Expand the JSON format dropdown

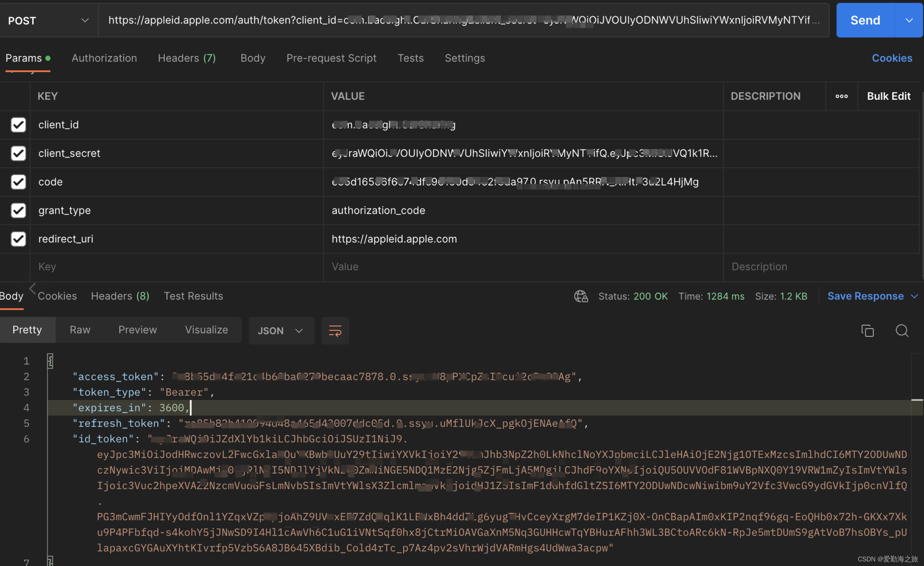(x=281, y=331)
